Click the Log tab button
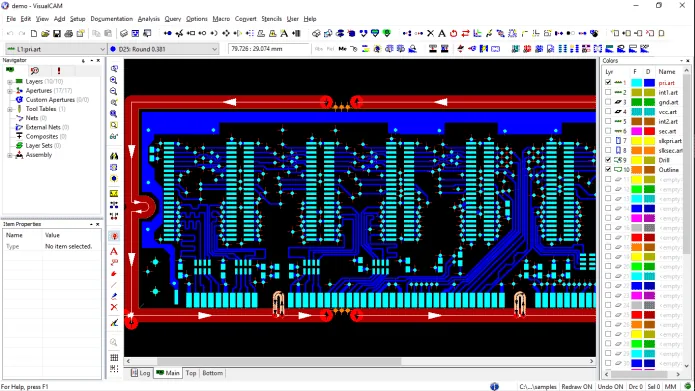The height and width of the screenshot is (391, 695). tap(141, 373)
